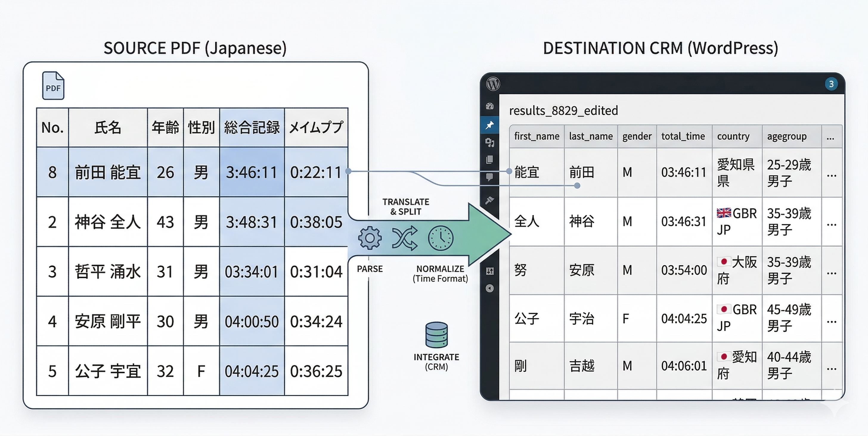Click the results_8829_edited title
This screenshot has height=436, width=868.
pyautogui.click(x=563, y=110)
